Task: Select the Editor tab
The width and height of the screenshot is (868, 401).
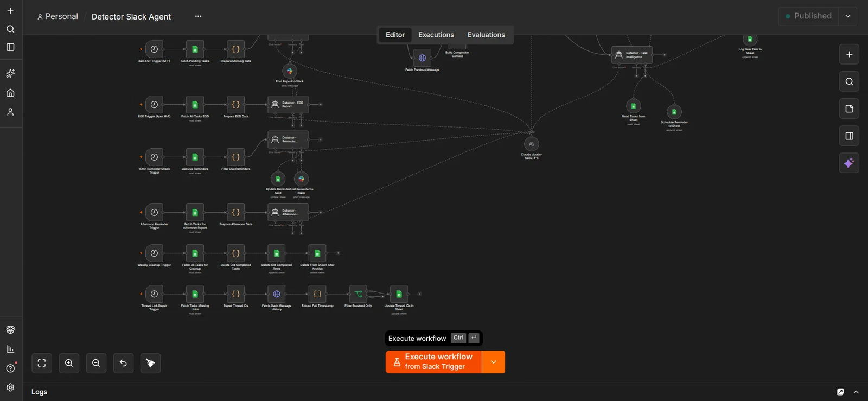Action: click(395, 35)
